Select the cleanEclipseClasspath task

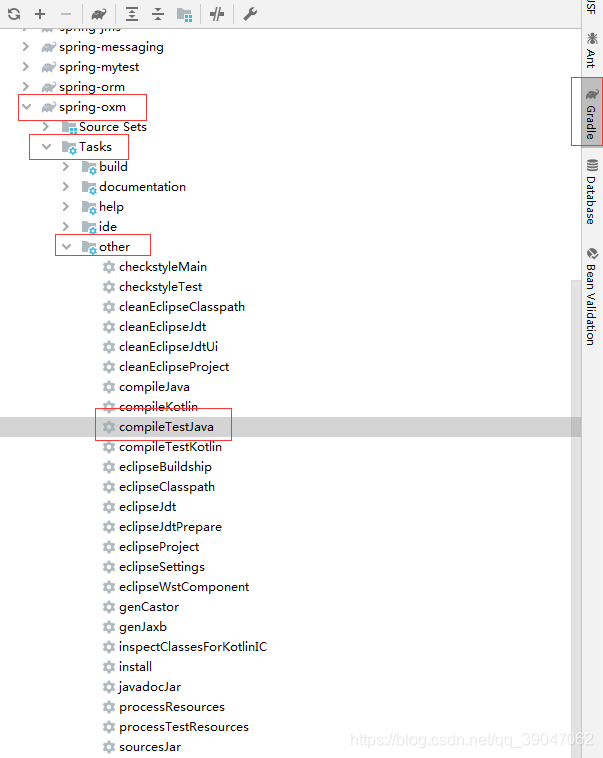pos(182,307)
